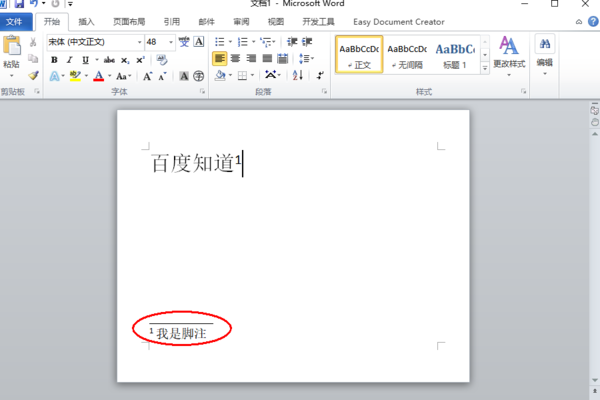Open font name combo box
Screen dimensions: 600x400
pos(95,42)
